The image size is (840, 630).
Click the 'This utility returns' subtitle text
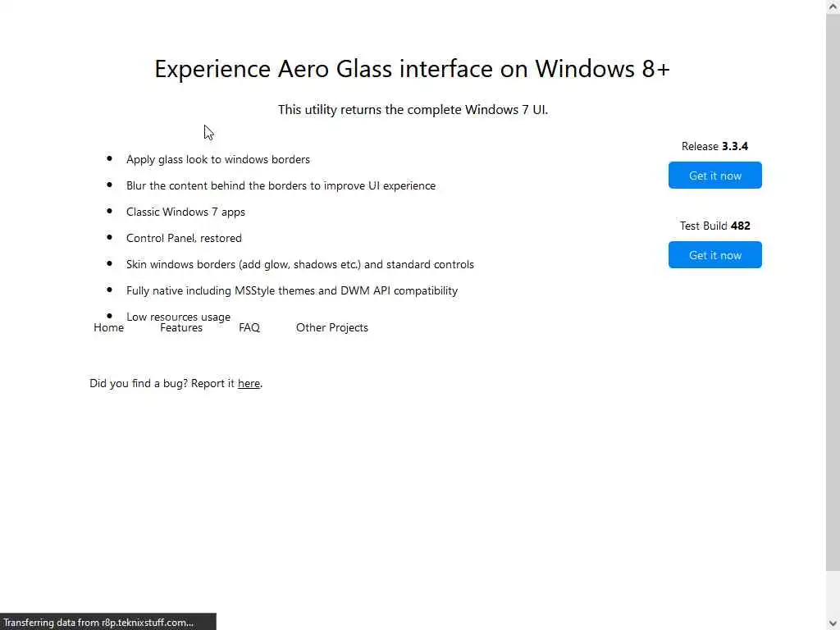(413, 109)
